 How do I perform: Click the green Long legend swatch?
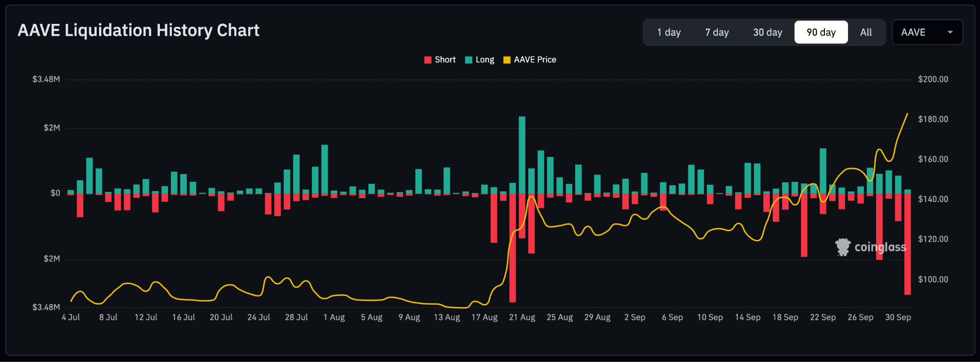[469, 60]
